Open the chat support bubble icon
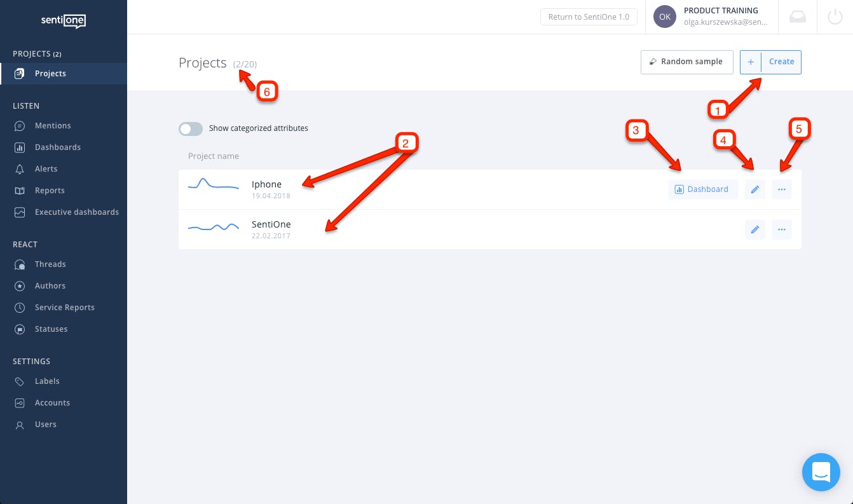 821,472
